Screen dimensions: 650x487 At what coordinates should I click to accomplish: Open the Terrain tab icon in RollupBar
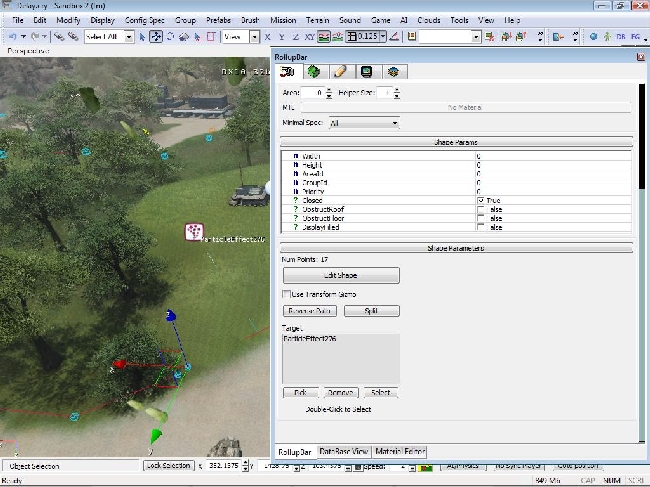(x=314, y=72)
